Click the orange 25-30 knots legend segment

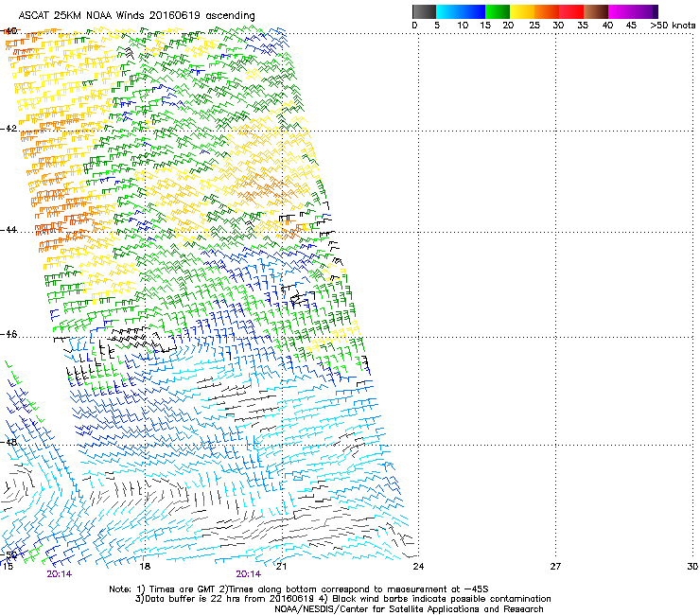click(547, 11)
